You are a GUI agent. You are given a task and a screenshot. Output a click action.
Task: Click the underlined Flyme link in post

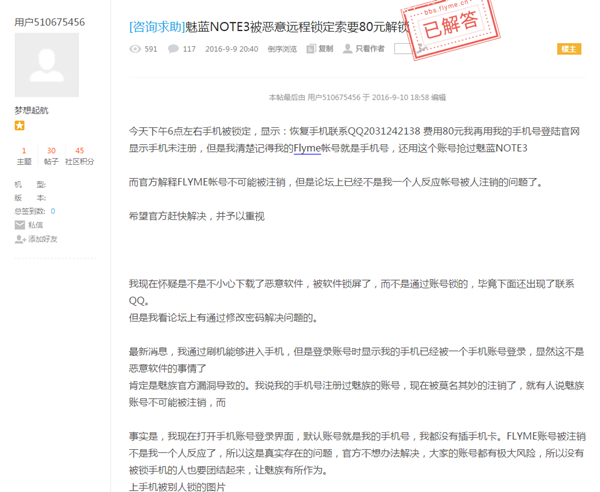pyautogui.click(x=307, y=148)
